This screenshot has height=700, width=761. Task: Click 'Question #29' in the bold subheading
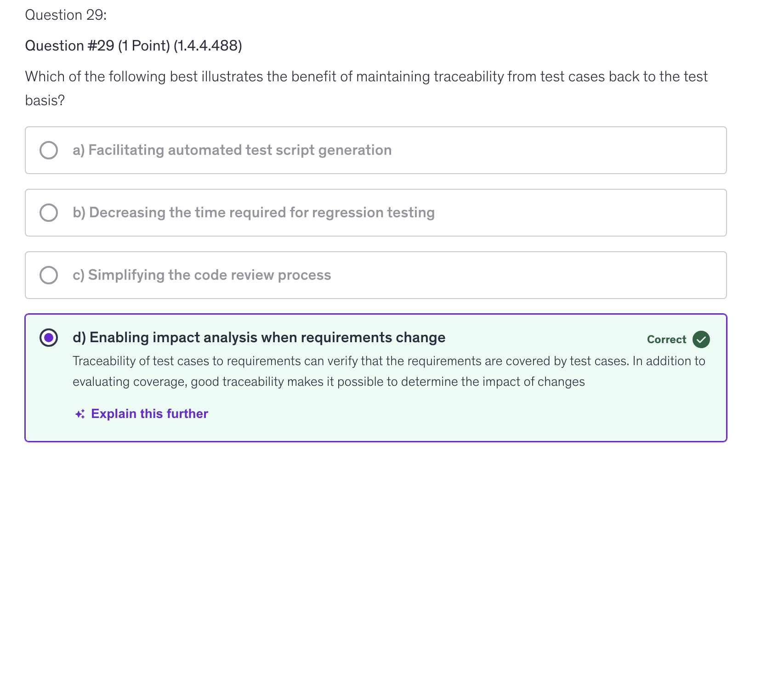coord(69,45)
